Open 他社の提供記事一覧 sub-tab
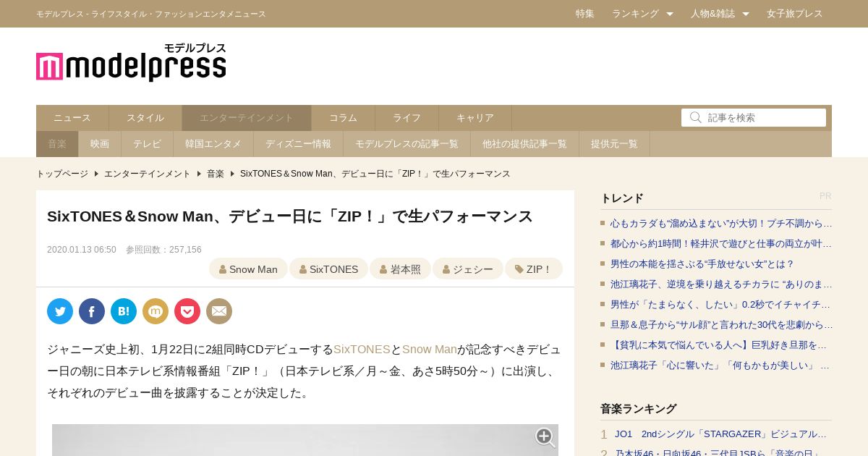 click(x=524, y=144)
